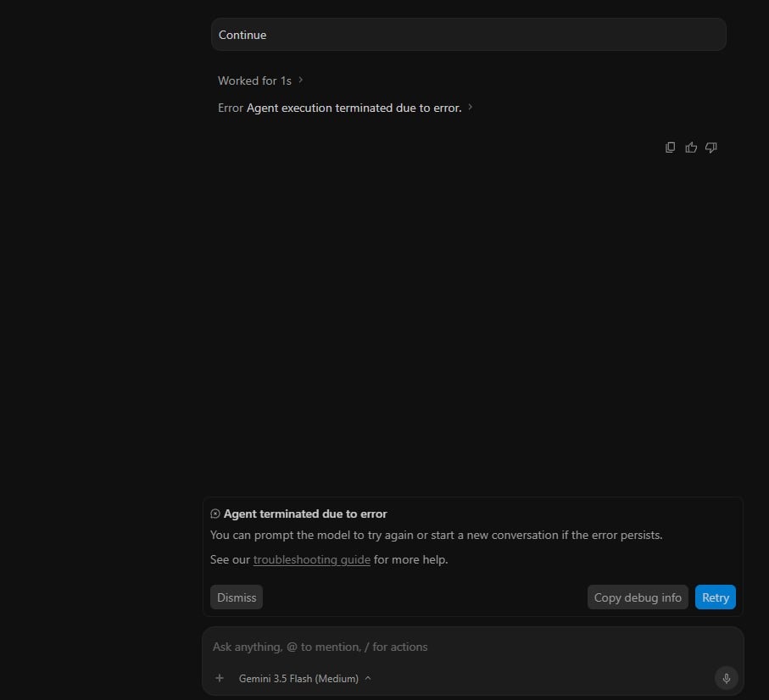The image size is (769, 700).
Task: Click the error circle icon beside 'Agent terminated due to error'
Action: click(215, 514)
